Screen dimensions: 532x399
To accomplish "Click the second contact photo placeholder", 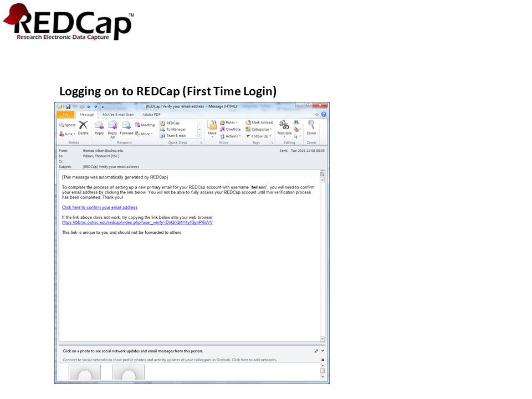I will tap(129, 372).
